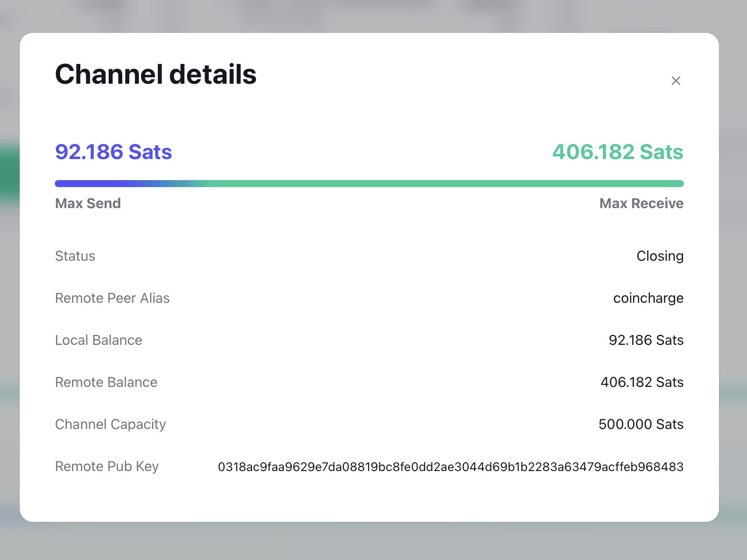The width and height of the screenshot is (747, 560).
Task: Click the large green 406.182 Sats amount
Action: 617,152
